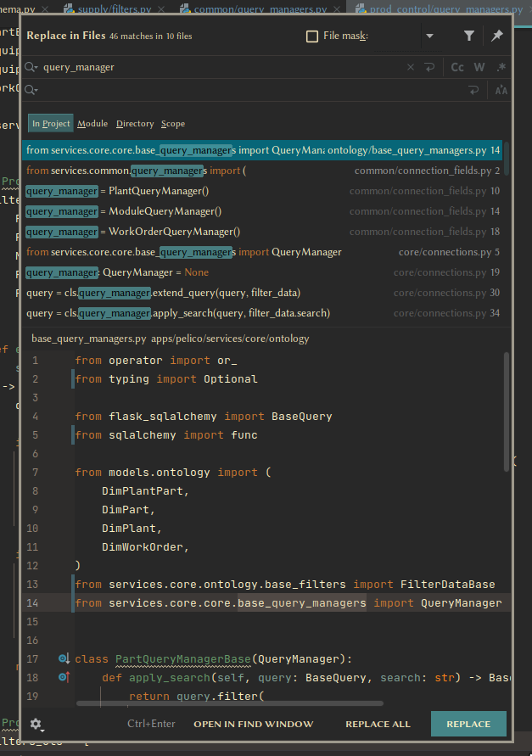532x756 pixels.
Task: Select result base_query_managers.py line 14
Action: 262,150
